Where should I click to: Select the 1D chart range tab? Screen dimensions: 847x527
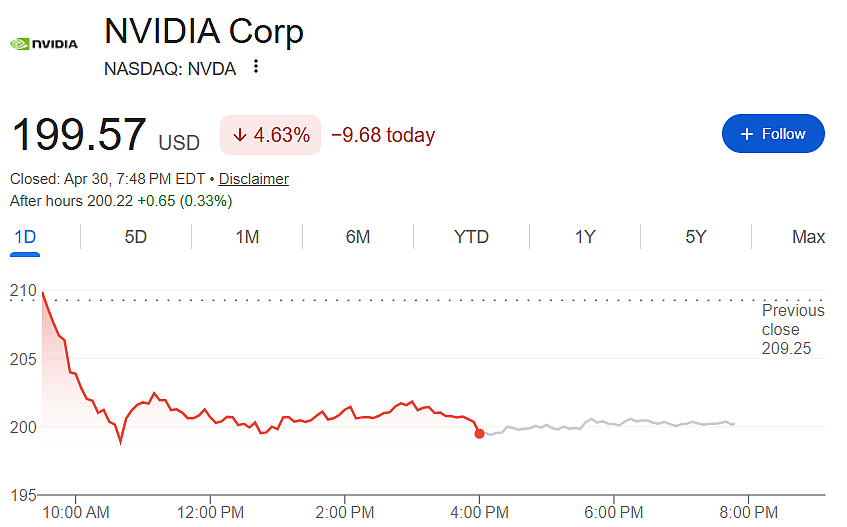point(25,237)
